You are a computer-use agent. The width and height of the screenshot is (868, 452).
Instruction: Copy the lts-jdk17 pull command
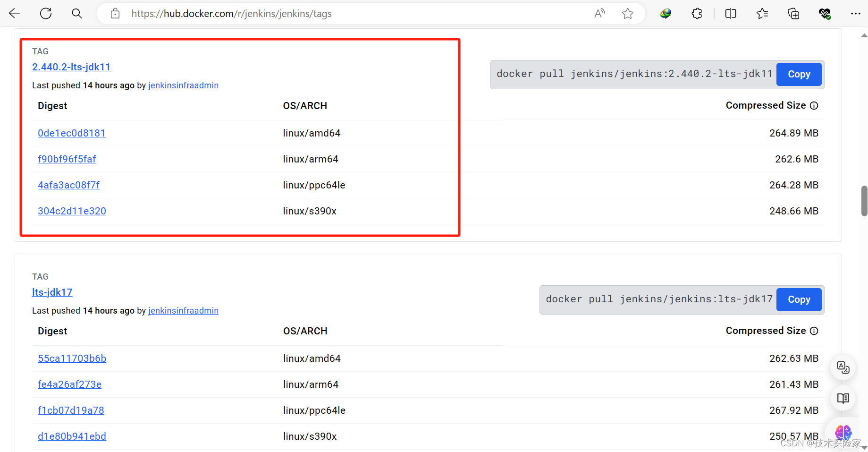click(799, 299)
